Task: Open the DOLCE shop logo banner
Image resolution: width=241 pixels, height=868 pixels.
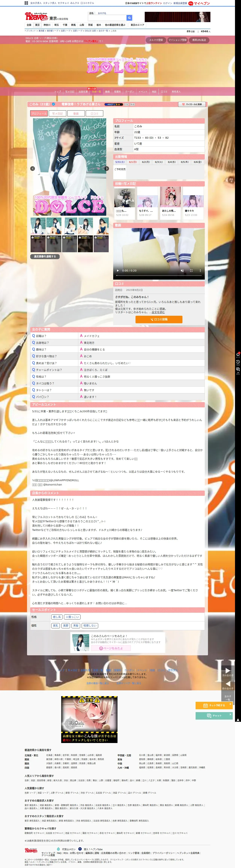Action: pyautogui.click(x=117, y=66)
